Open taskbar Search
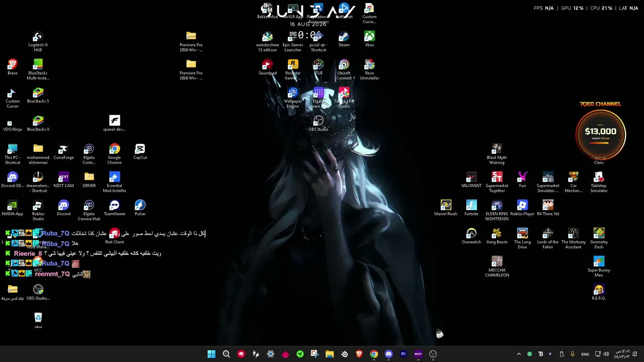644x362 pixels. [226, 354]
